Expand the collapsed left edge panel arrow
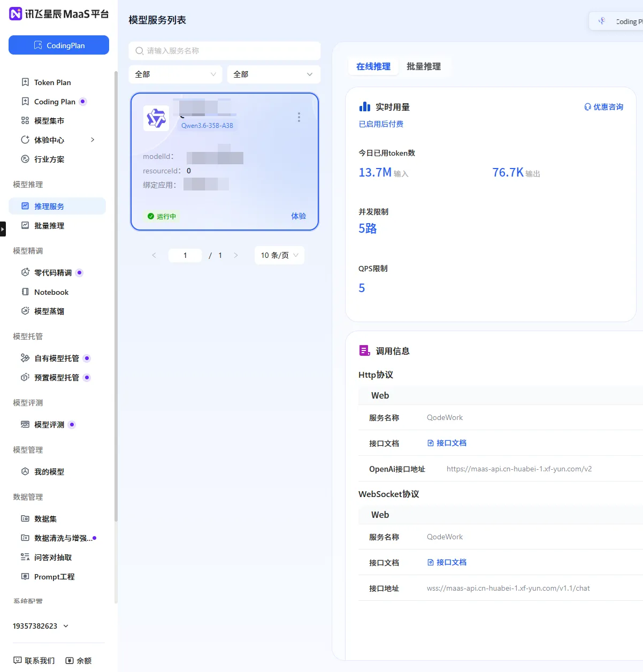Viewport: 643px width, 672px height. (x=3, y=229)
